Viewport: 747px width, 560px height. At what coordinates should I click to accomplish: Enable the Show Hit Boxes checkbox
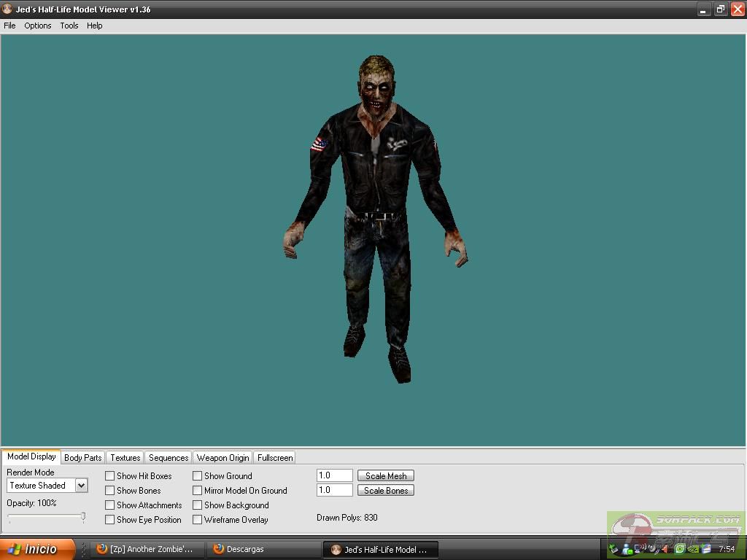coord(110,476)
